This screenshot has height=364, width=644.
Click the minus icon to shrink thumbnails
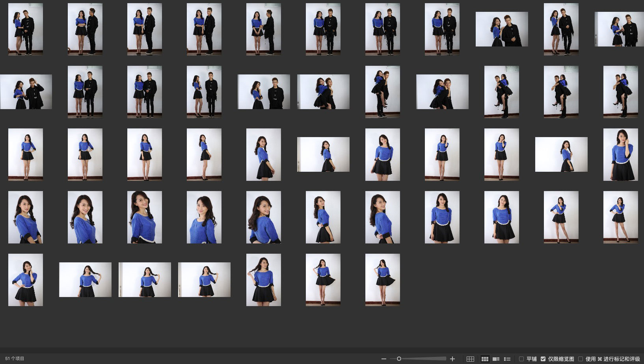click(x=383, y=359)
